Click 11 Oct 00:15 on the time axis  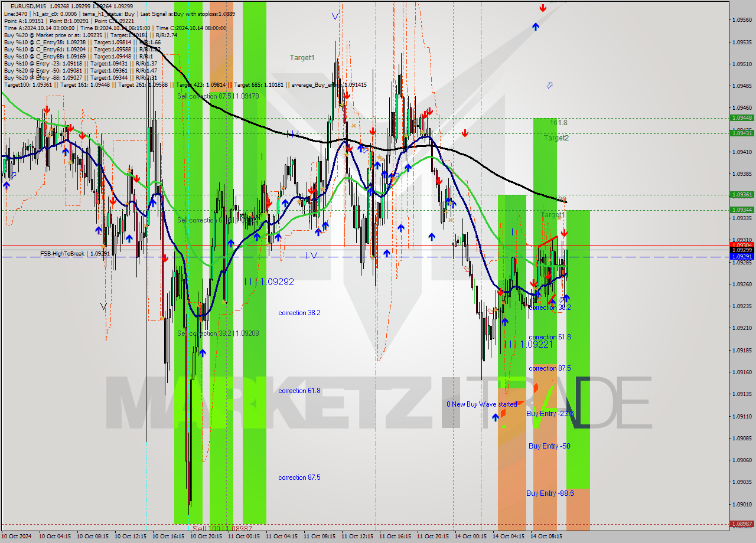tap(244, 537)
